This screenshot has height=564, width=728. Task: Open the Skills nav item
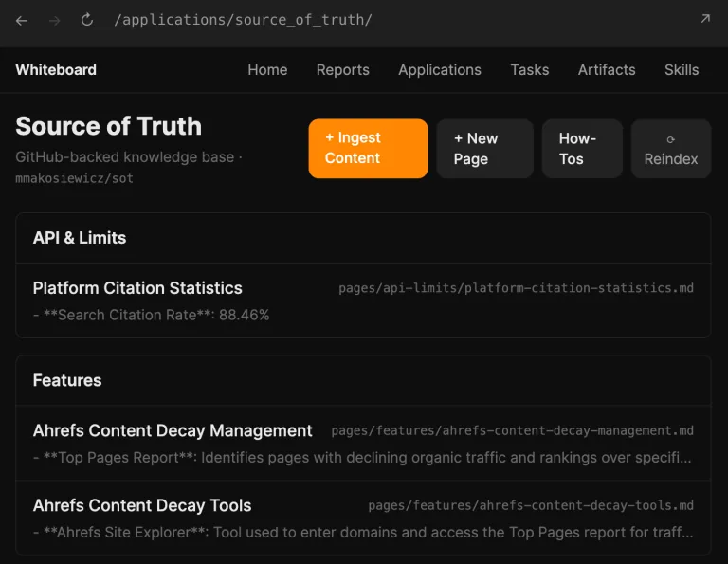[x=682, y=69]
